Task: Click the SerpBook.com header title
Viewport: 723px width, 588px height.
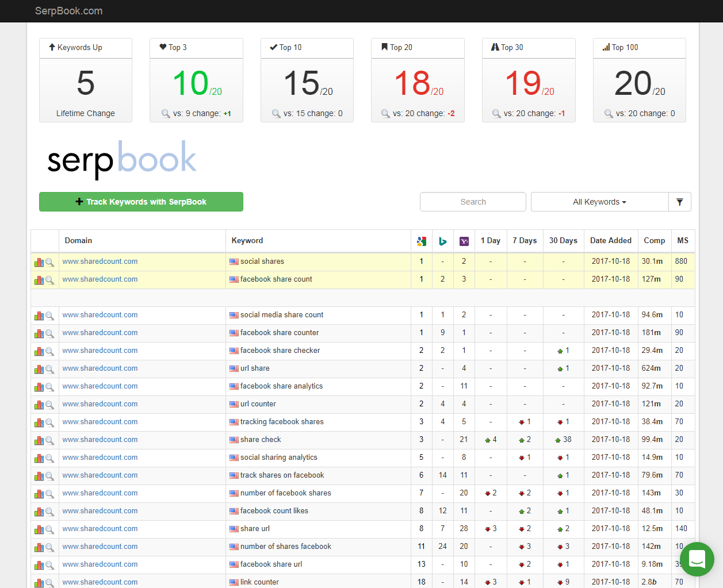Action: 68,11
